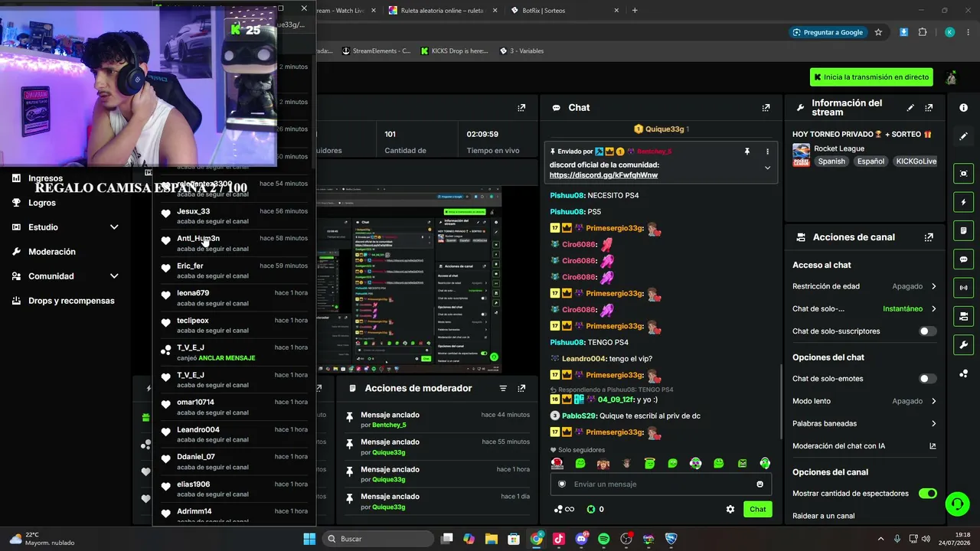Pop out the Acciones de moderador panel
Image resolution: width=980 pixels, height=551 pixels.
521,388
